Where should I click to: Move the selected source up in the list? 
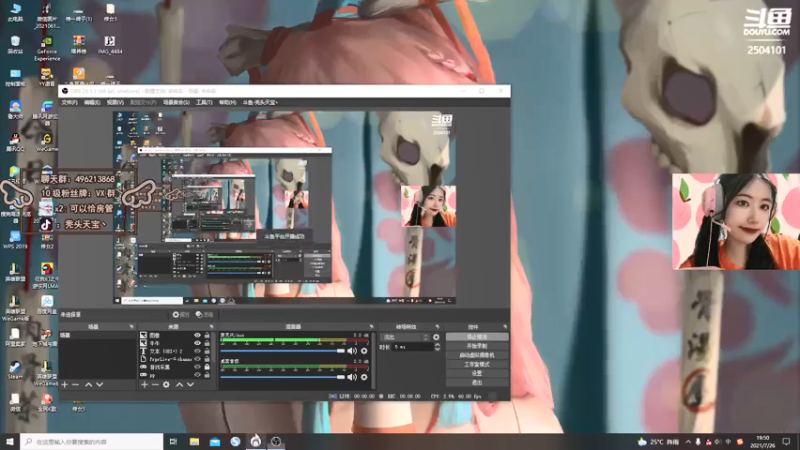coord(180,385)
